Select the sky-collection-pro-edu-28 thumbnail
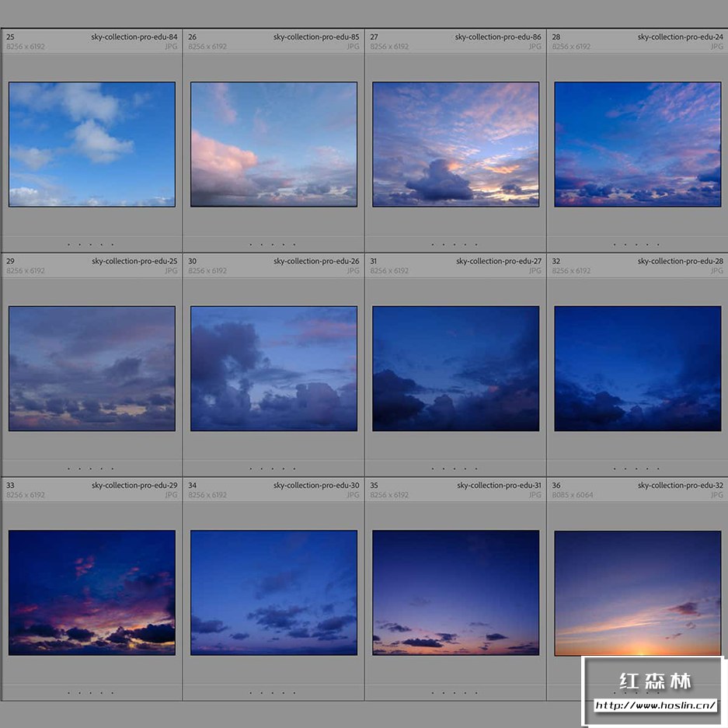Image resolution: width=728 pixels, height=728 pixels. tap(638, 368)
